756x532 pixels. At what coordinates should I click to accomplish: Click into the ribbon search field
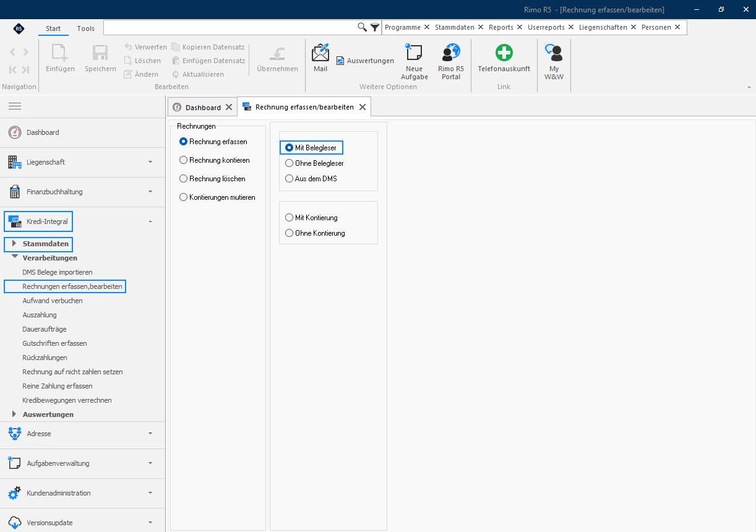coord(230,27)
